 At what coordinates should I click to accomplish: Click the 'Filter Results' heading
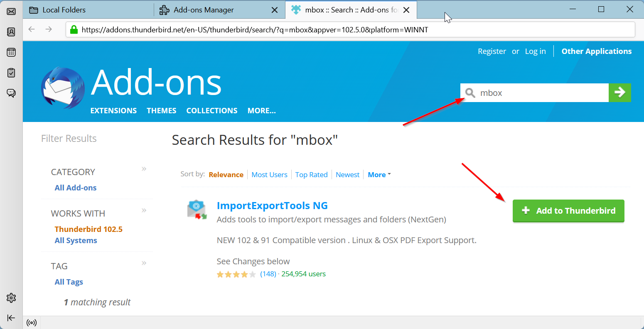coord(69,139)
